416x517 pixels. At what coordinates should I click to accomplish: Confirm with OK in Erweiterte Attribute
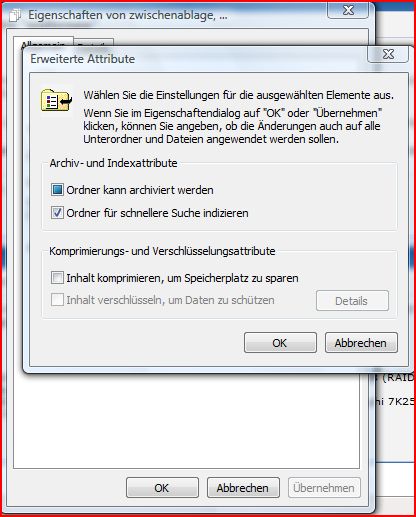[280, 343]
